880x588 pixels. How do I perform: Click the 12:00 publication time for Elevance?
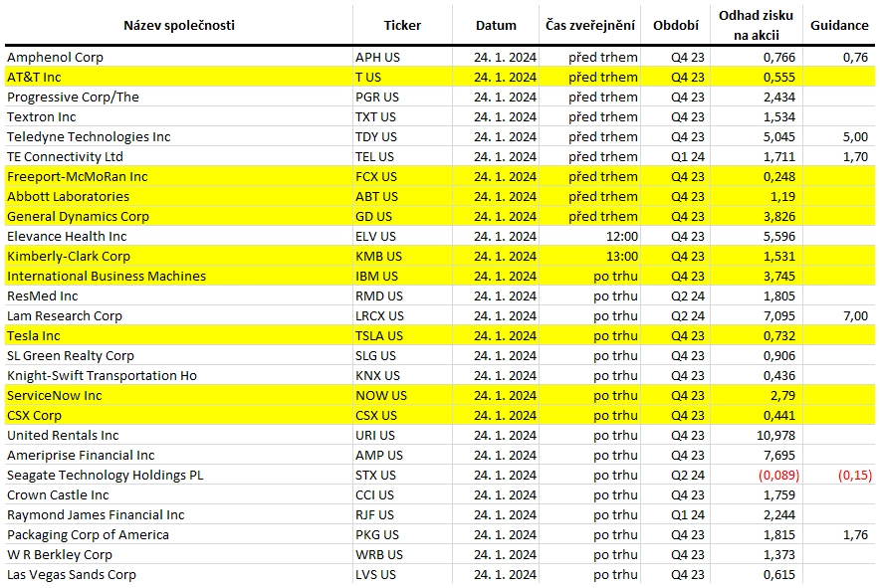coord(622,236)
